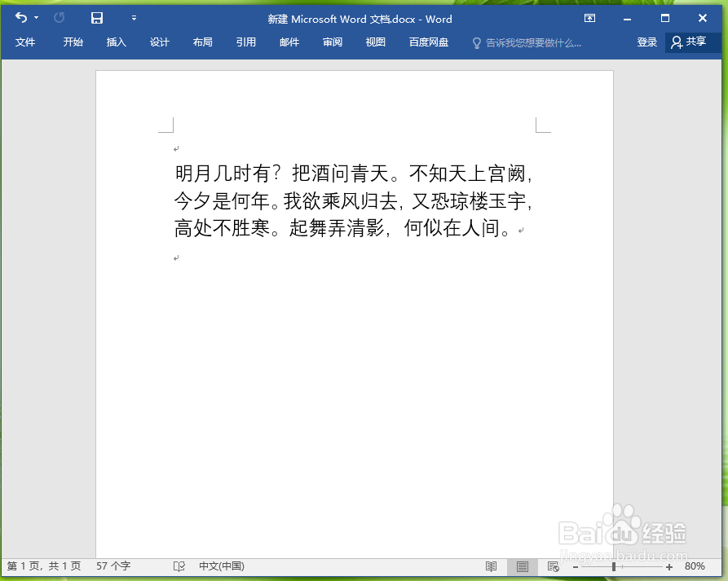Click the text 何似在人间 in the document
Viewport: 728px width, 581px height.
click(452, 228)
